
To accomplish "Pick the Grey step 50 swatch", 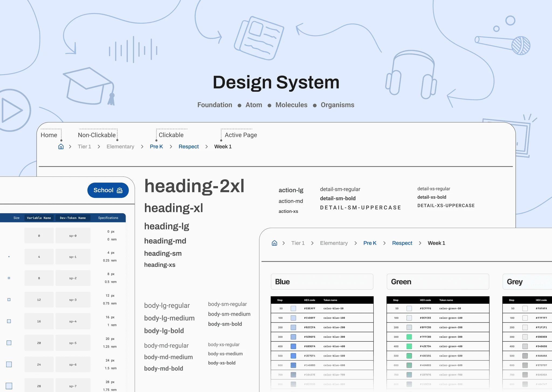I will click(x=525, y=309).
